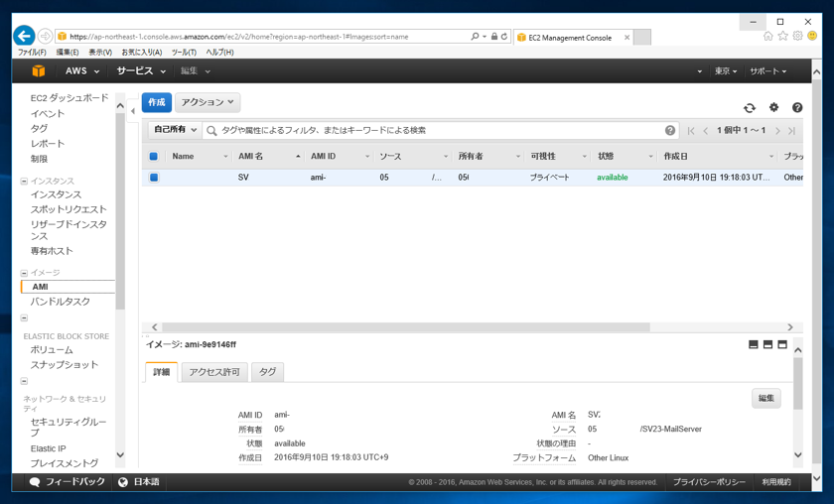
Task: Close the EC2 Management Console tab
Action: [x=627, y=38]
